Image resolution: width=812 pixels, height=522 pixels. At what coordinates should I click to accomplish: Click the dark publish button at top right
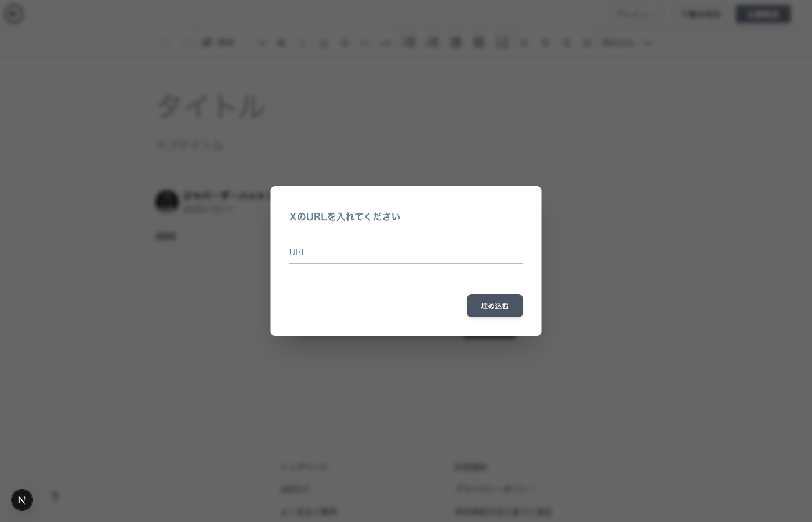coord(763,14)
